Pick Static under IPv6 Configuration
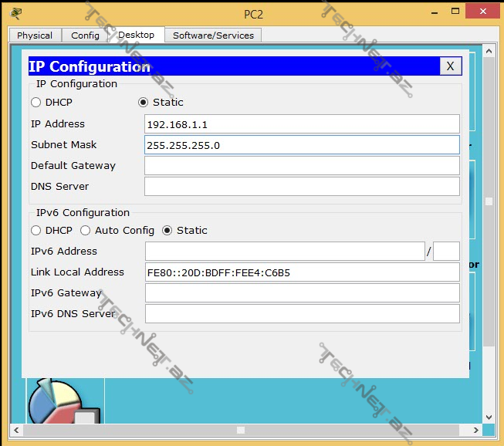Viewport: 504px width, 446px height. [167, 231]
